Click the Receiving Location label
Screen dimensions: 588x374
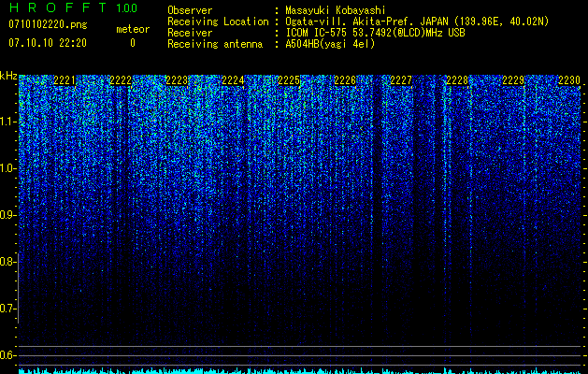[x=218, y=22]
